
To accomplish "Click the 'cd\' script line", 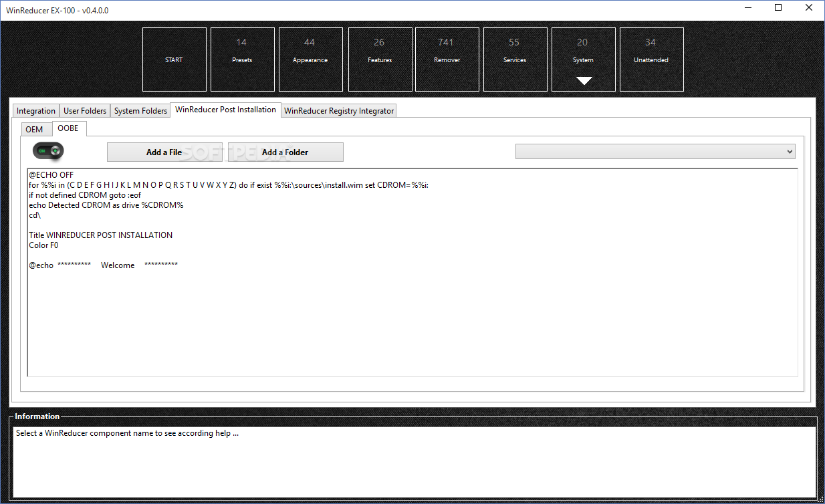I will click(x=35, y=215).
